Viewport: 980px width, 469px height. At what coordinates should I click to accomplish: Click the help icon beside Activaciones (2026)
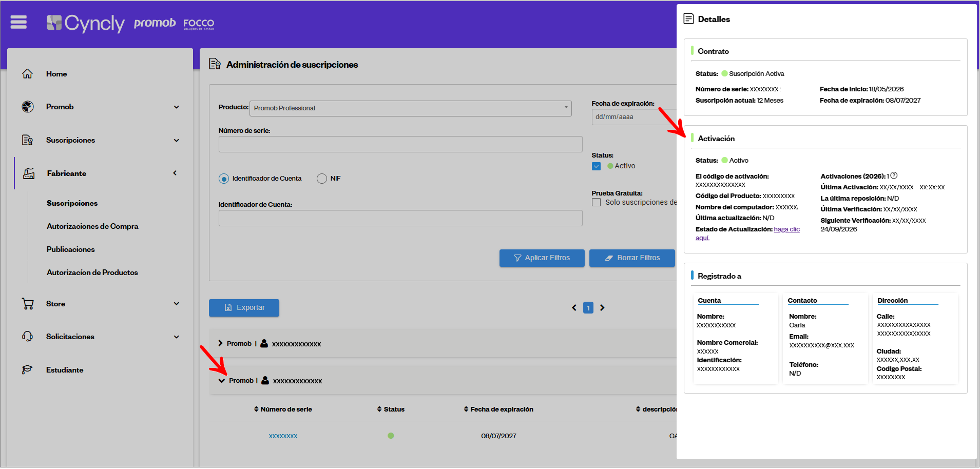pos(894,175)
